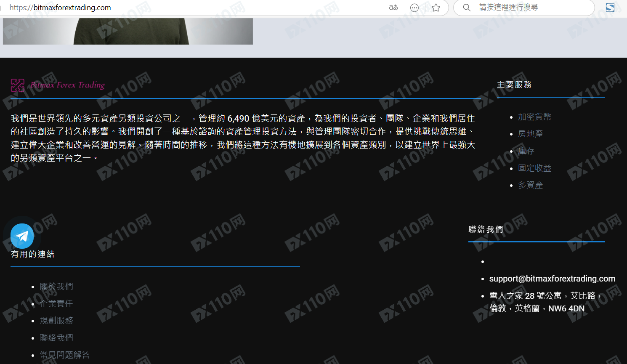Click the support@bitmaxforextrading.com email
Image resolution: width=627 pixels, height=364 pixels.
[552, 279]
